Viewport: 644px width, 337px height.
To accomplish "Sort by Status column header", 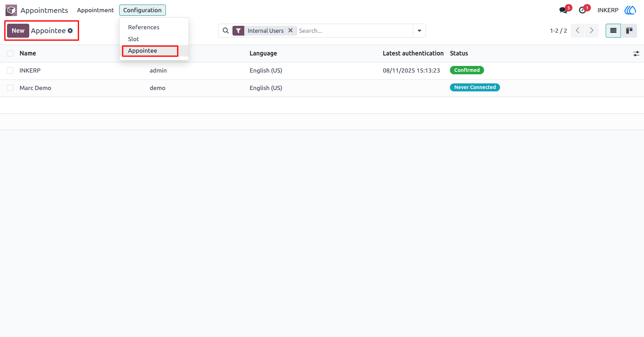I will click(x=459, y=53).
